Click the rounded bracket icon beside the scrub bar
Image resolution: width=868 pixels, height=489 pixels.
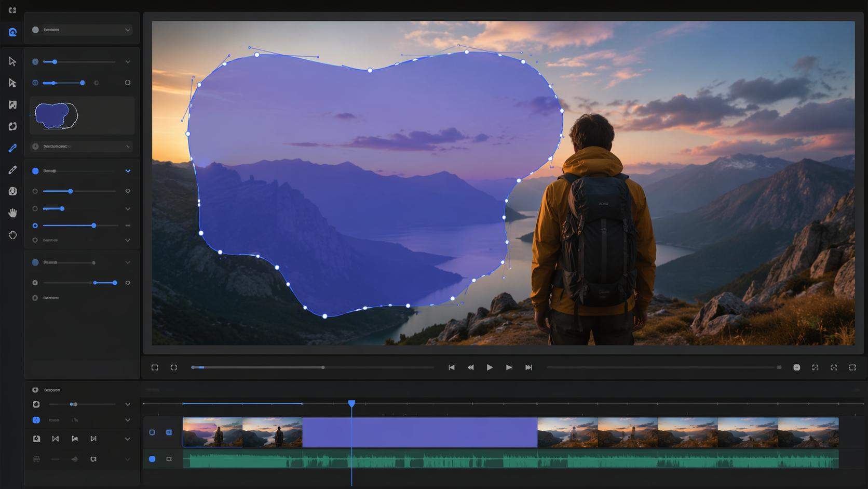point(174,367)
